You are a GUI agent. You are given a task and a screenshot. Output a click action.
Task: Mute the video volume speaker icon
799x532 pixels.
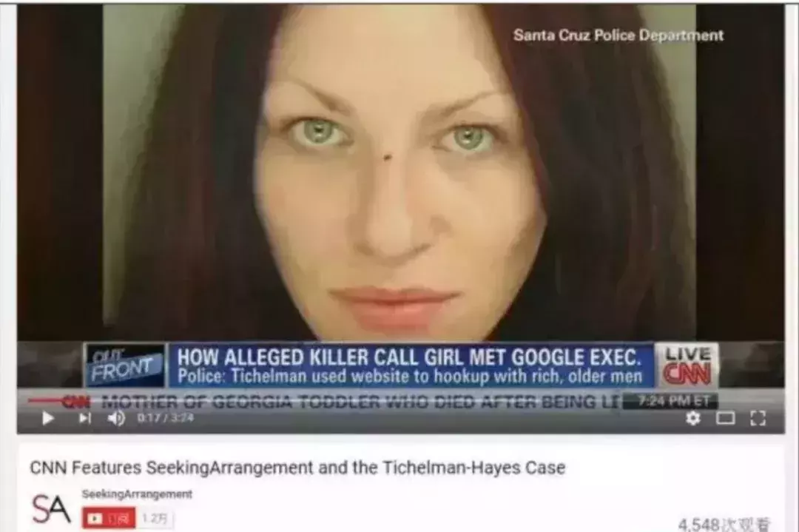[117, 418]
